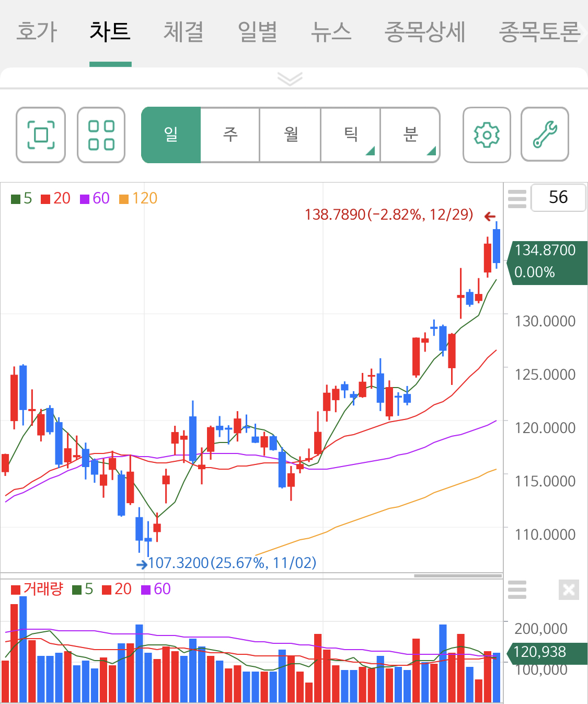Image resolution: width=588 pixels, height=704 pixels.
Task: Open the 일별 tab
Action: pos(257,32)
